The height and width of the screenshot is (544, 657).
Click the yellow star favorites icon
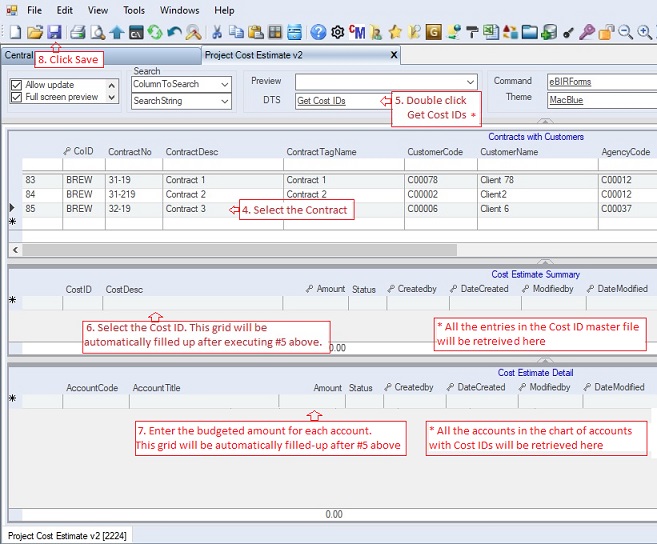pyautogui.click(x=395, y=32)
